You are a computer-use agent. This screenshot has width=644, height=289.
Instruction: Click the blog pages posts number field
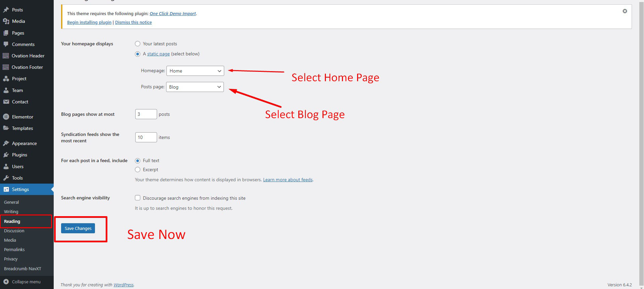click(146, 114)
